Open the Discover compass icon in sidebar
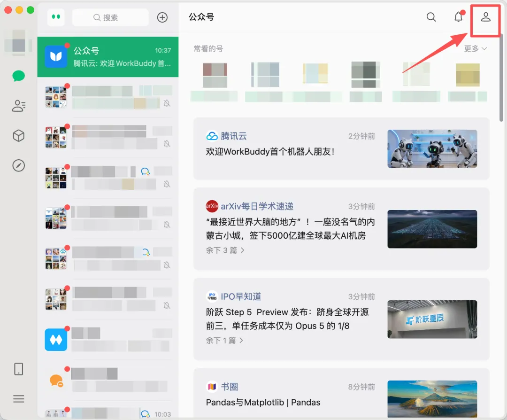Image resolution: width=507 pixels, height=420 pixels. tap(18, 165)
